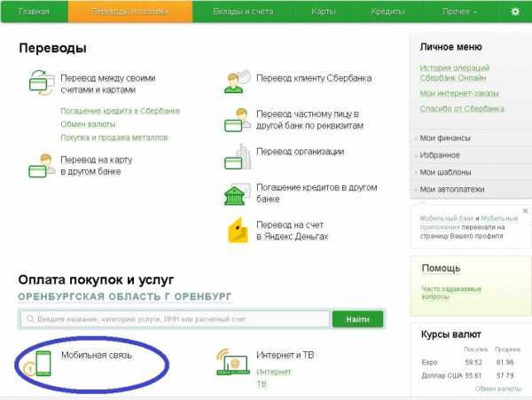Open the Кредиты tab

coord(387,12)
